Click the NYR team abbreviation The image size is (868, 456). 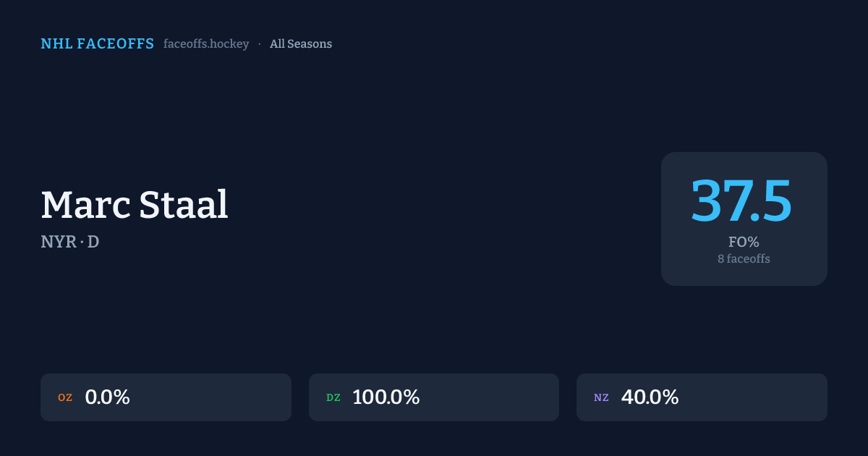pyautogui.click(x=58, y=242)
